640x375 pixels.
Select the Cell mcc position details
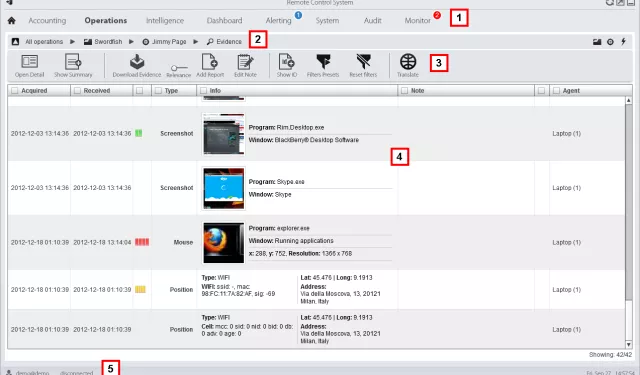(247, 330)
